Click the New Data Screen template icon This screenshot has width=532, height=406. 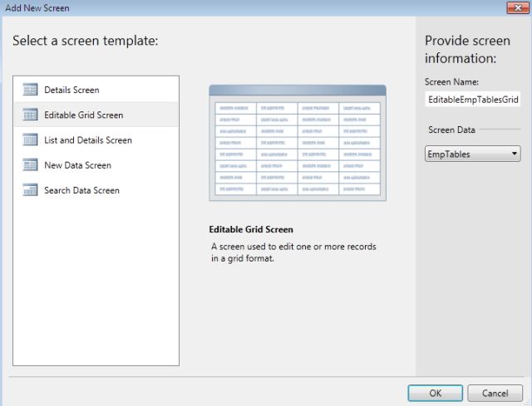pos(30,165)
